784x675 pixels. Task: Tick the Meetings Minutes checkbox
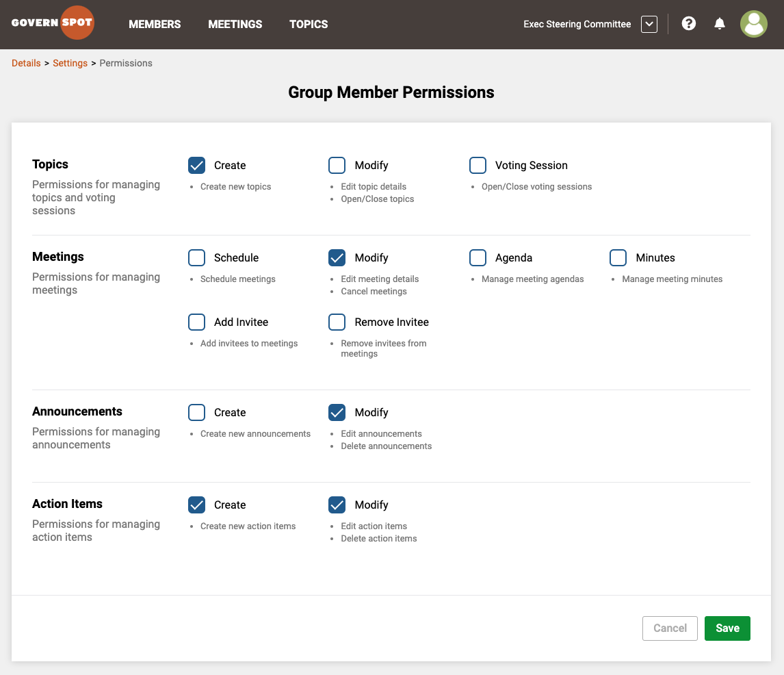(618, 258)
